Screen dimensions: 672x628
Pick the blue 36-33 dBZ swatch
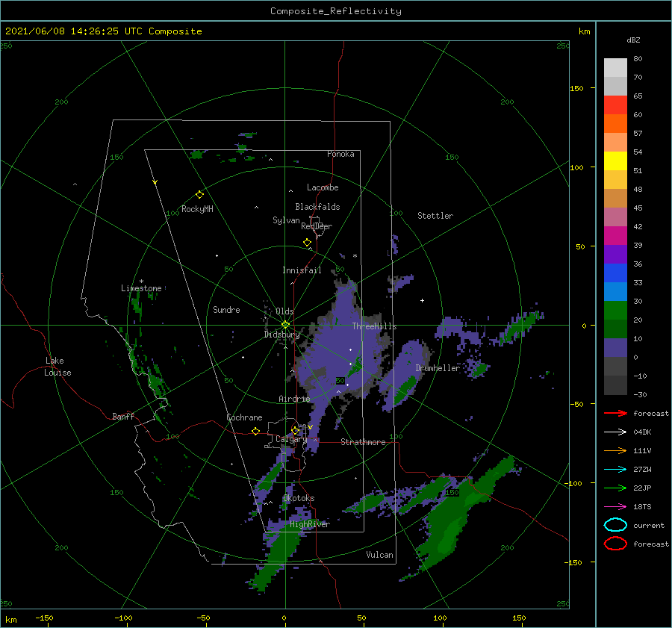coord(615,273)
